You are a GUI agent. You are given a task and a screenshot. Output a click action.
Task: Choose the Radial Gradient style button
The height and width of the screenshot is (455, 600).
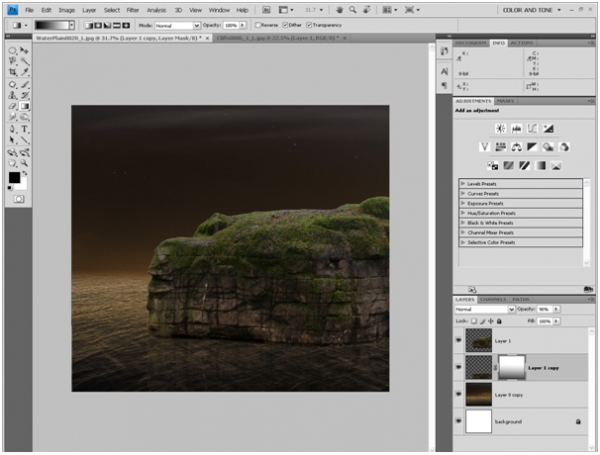click(98, 26)
